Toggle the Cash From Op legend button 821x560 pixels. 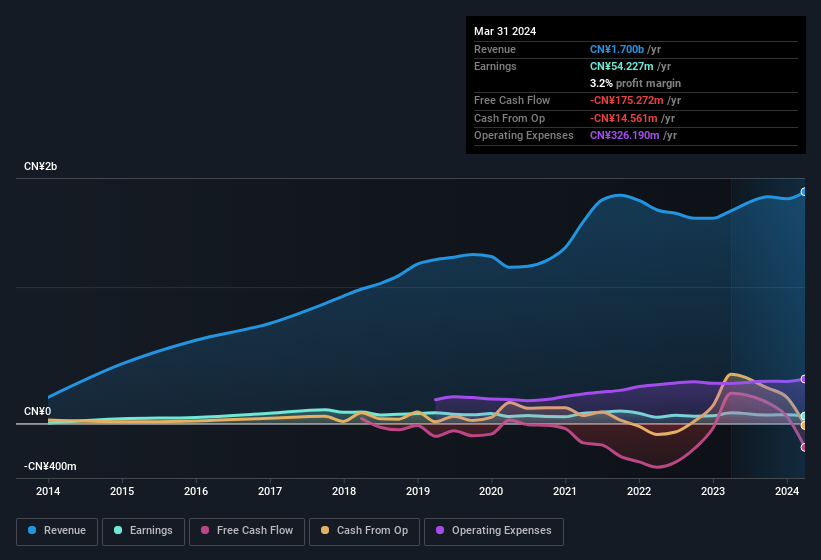(x=364, y=531)
